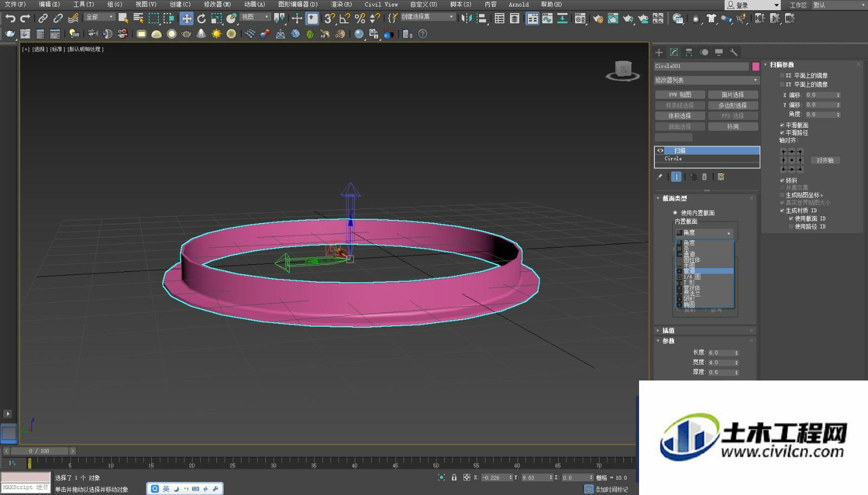Click the cone primitive icon
Viewport: 868px width, 495px height.
pyautogui.click(x=201, y=34)
